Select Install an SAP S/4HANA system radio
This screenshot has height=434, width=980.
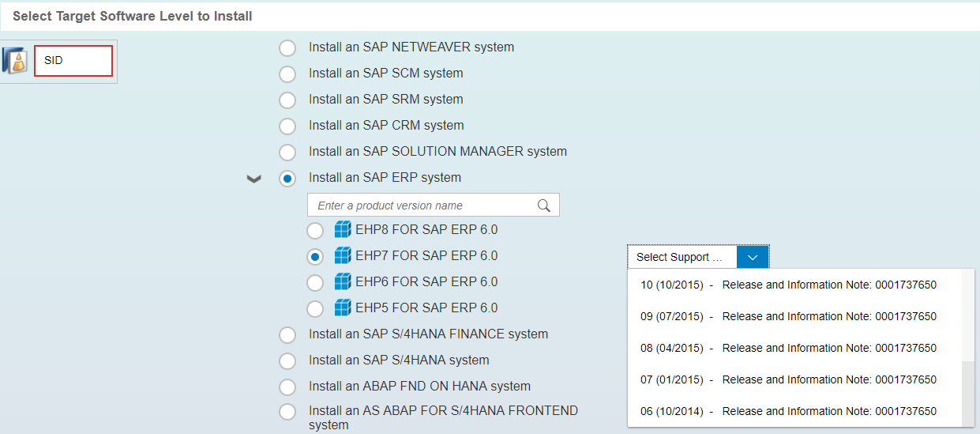[x=287, y=361]
